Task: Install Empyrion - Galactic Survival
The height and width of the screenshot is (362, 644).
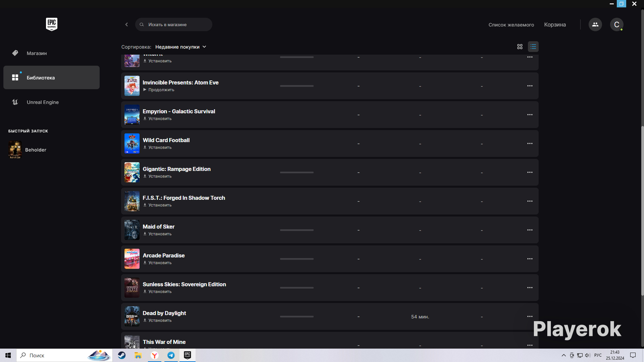Action: point(157,119)
